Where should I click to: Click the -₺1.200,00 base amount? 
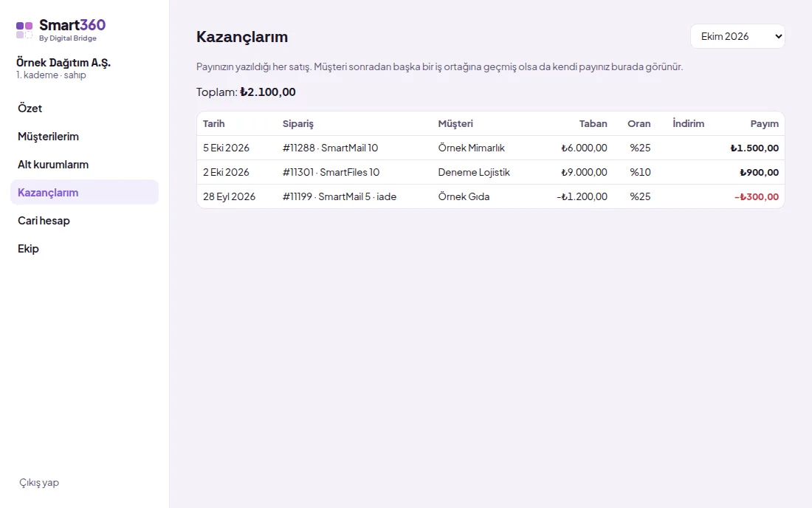tap(582, 196)
